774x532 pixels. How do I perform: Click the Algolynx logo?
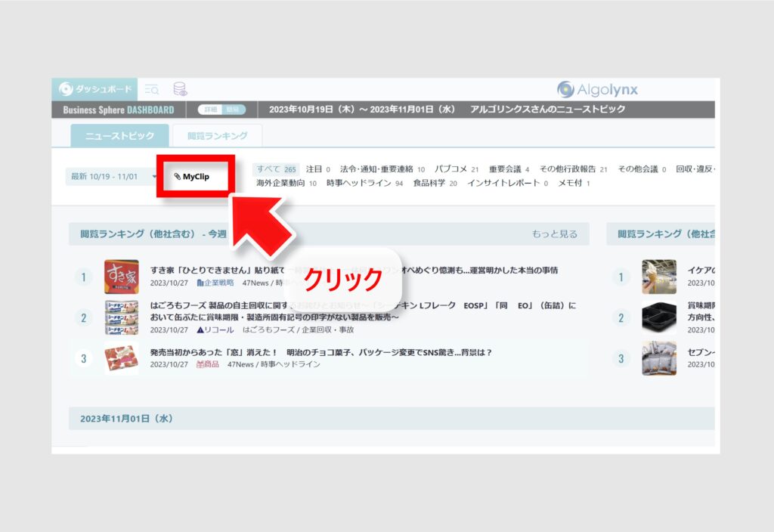tap(597, 90)
